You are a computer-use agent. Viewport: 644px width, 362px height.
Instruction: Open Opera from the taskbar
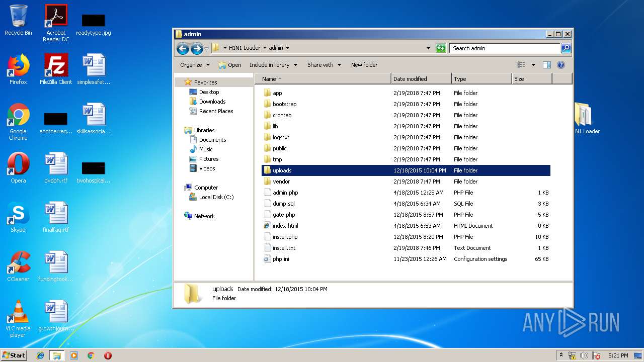coord(108,355)
